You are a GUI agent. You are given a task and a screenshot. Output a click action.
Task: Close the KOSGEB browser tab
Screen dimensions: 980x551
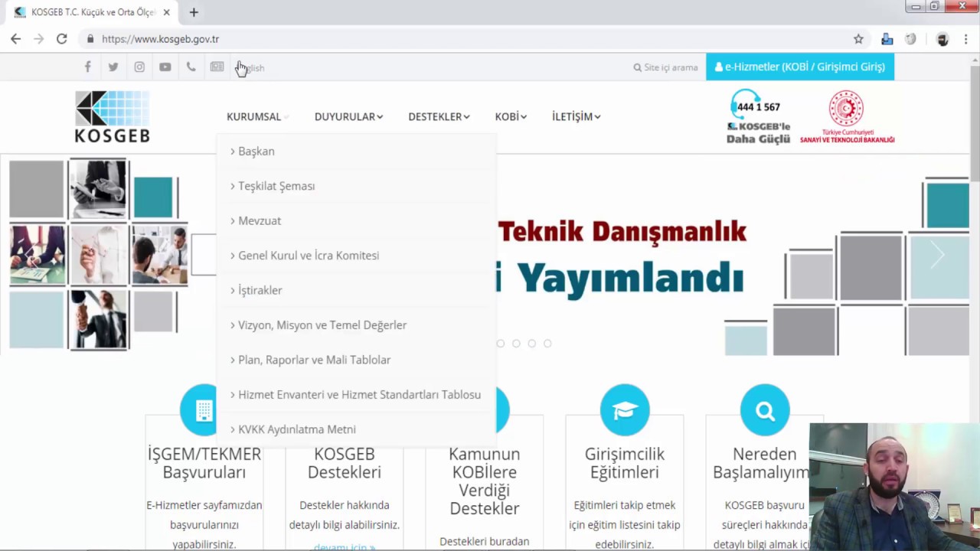click(x=166, y=12)
